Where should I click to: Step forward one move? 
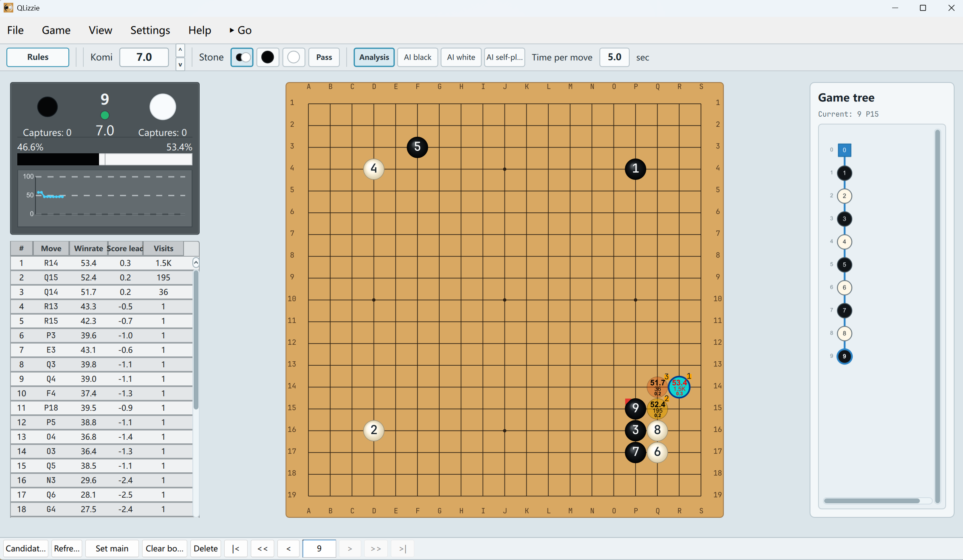[x=350, y=549]
